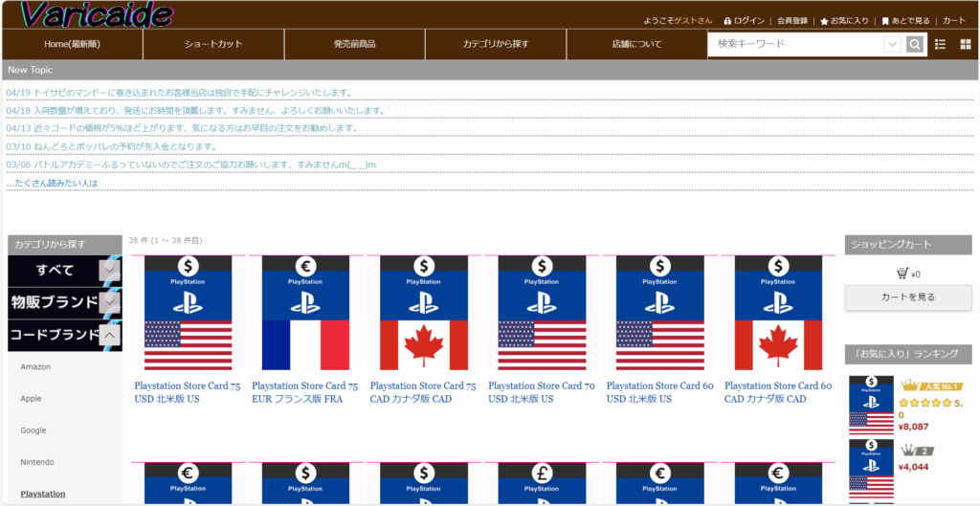Open Playstation Store Card 75 USD thumbnail
980x506 pixels.
(x=188, y=313)
